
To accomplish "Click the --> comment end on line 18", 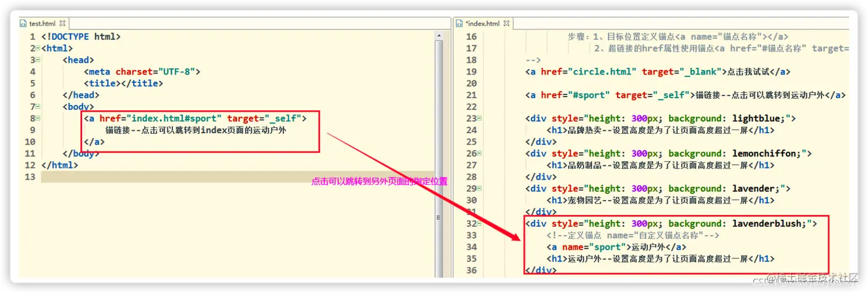I will click(x=533, y=60).
